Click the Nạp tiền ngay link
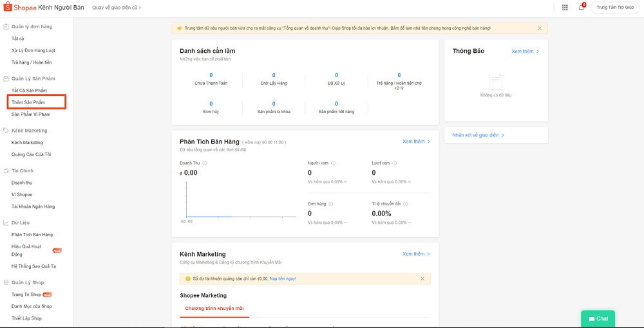 (x=283, y=278)
